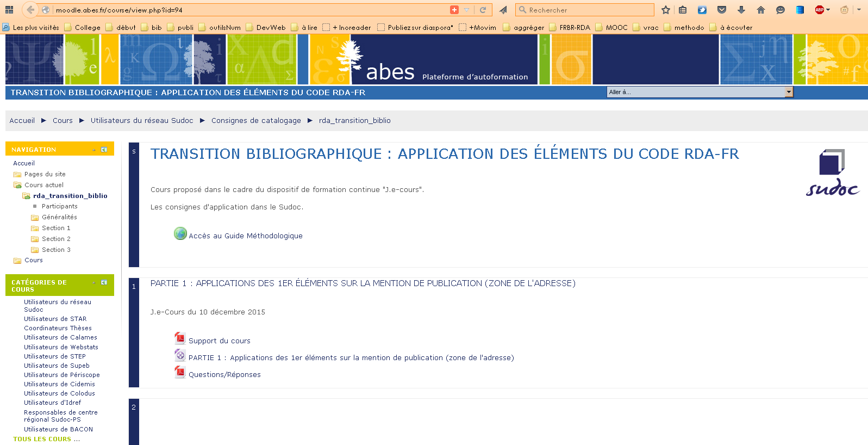The width and height of the screenshot is (868, 445).
Task: Collapse 'Cours actuel' in navigation tree
Action: click(39, 185)
